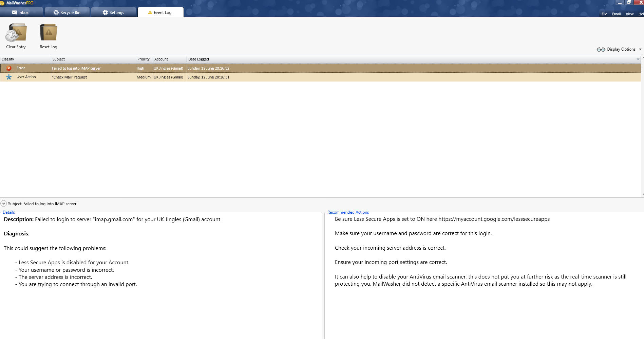Collapse the Subject details chevron
Viewport: 644px width, 339px height.
coord(3,203)
